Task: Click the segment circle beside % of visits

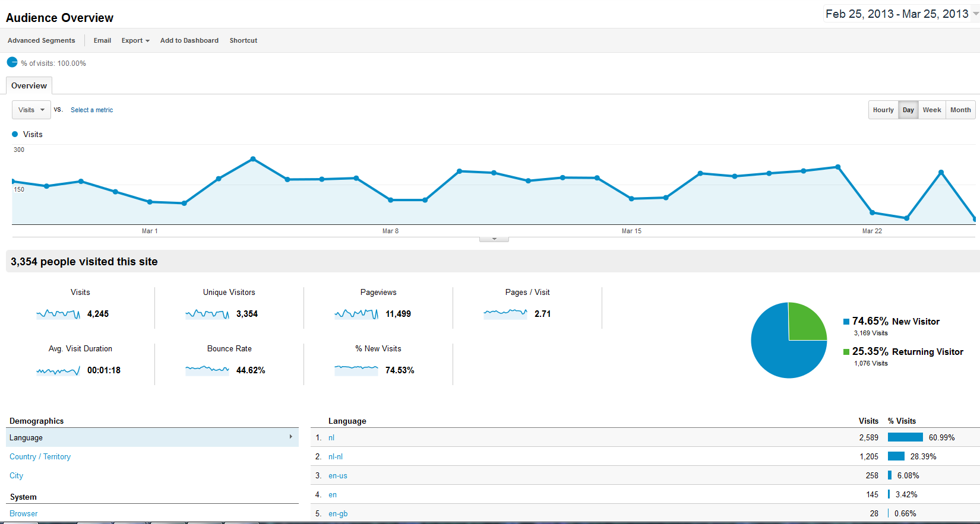Action: [12, 62]
